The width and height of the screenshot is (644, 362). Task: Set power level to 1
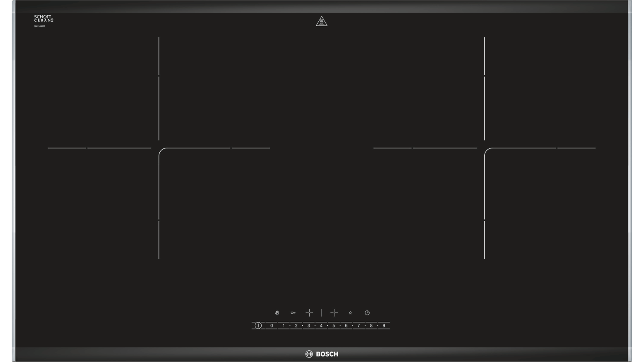coord(284,325)
